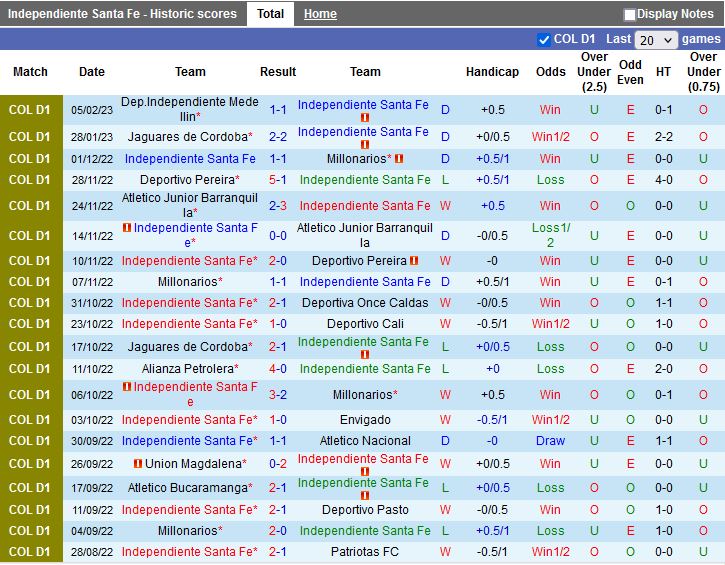Click red card icon in 06/10/22 row
725x565 pixels.
(127, 387)
